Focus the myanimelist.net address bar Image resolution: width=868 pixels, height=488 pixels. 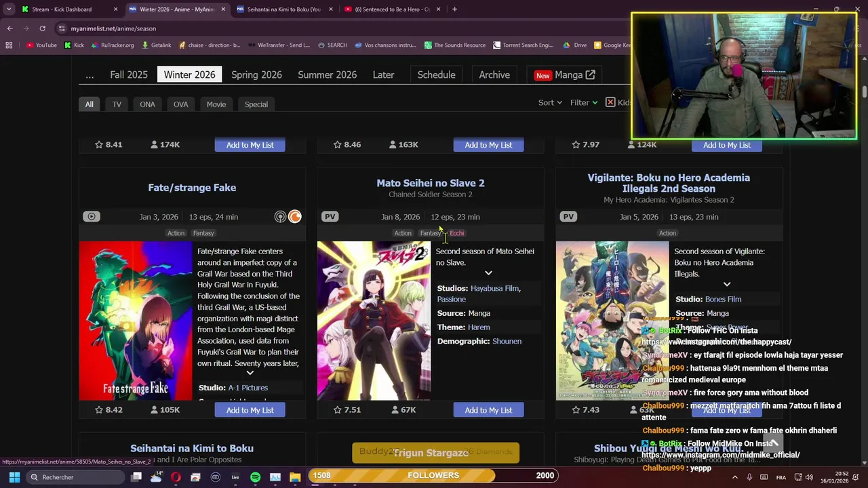click(339, 28)
